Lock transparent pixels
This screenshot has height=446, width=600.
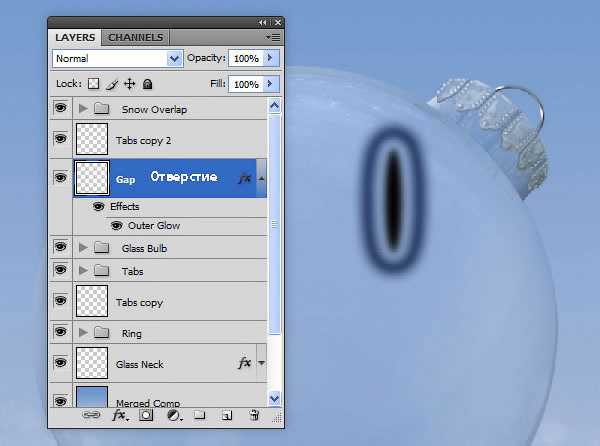(x=93, y=84)
